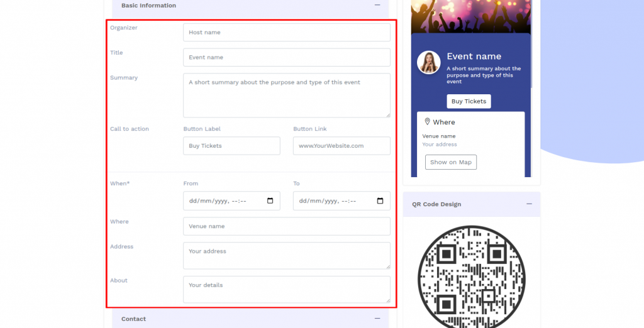644x328 pixels.
Task: Type in the Host name organizer field
Action: click(286, 33)
